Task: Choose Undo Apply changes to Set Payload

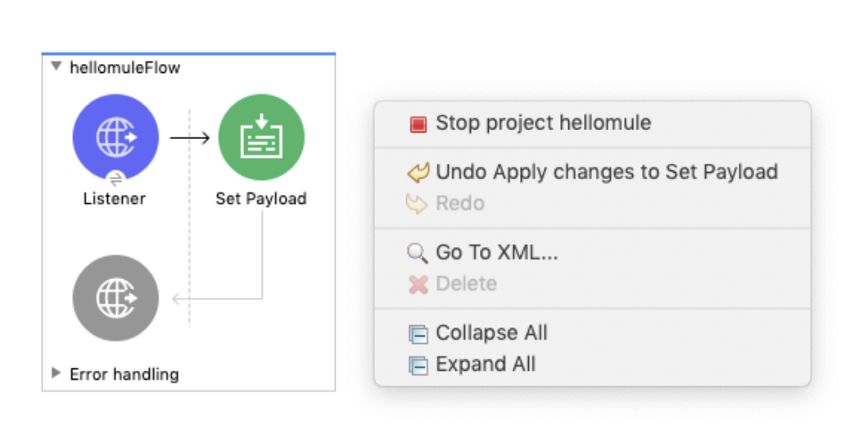Action: click(592, 172)
